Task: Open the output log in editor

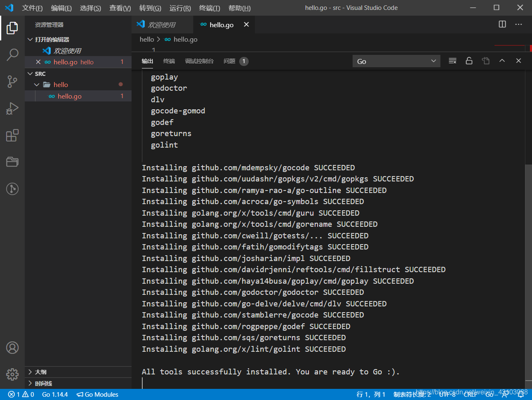Action: point(485,61)
